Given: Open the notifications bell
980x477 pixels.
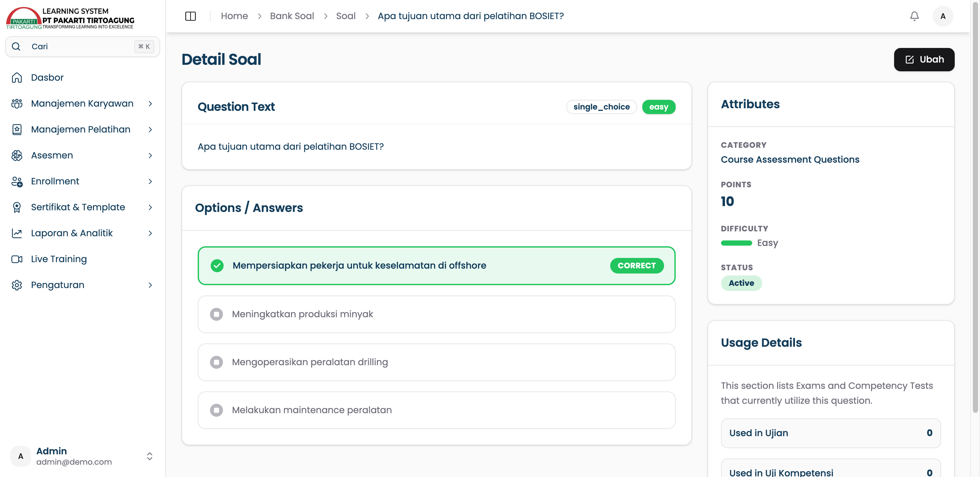Looking at the screenshot, I should [914, 16].
